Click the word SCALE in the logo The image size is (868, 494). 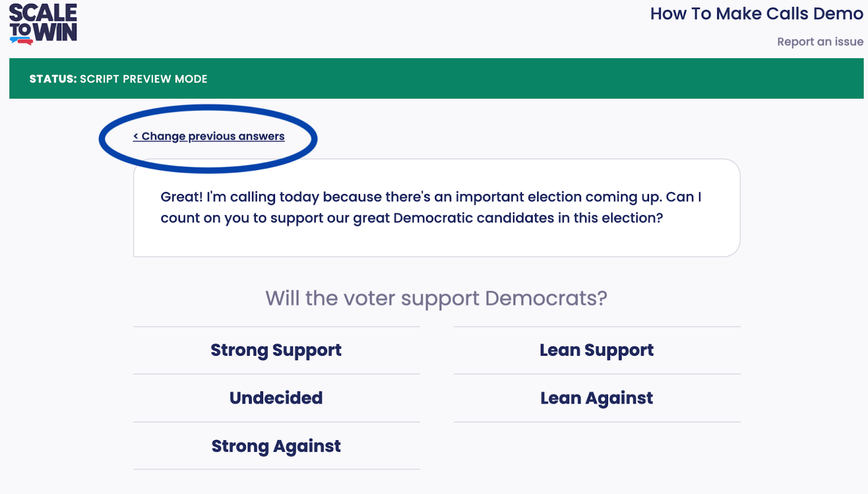[x=43, y=12]
